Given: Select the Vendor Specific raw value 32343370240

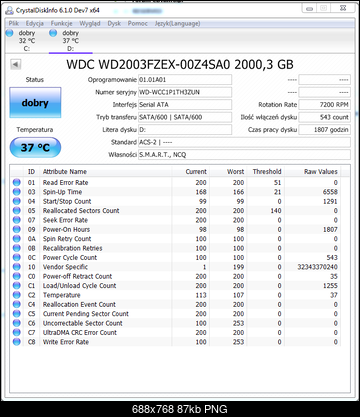Looking at the screenshot, I should click(x=317, y=267).
